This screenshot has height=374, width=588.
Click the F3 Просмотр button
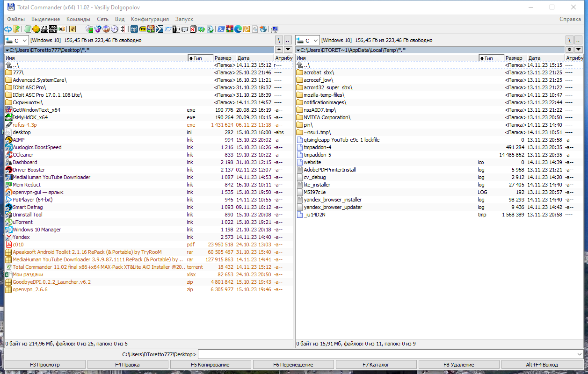tap(45, 365)
